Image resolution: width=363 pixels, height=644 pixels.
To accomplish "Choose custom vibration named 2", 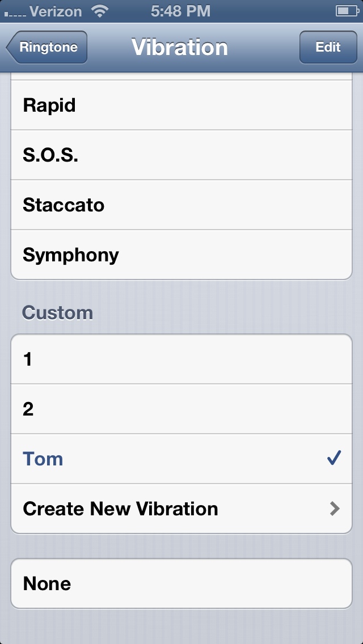I will (x=181, y=409).
